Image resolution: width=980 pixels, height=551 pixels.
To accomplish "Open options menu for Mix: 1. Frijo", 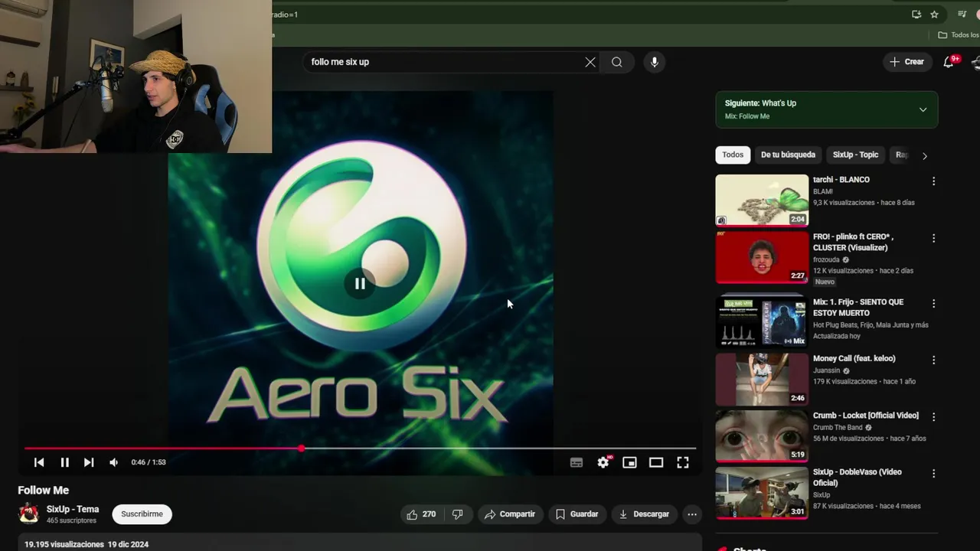I will (933, 304).
